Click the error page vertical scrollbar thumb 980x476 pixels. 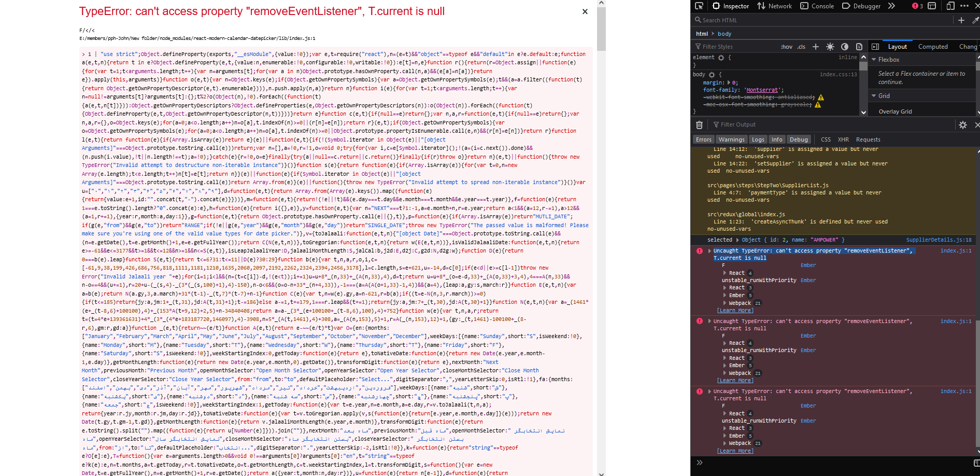(x=601, y=29)
